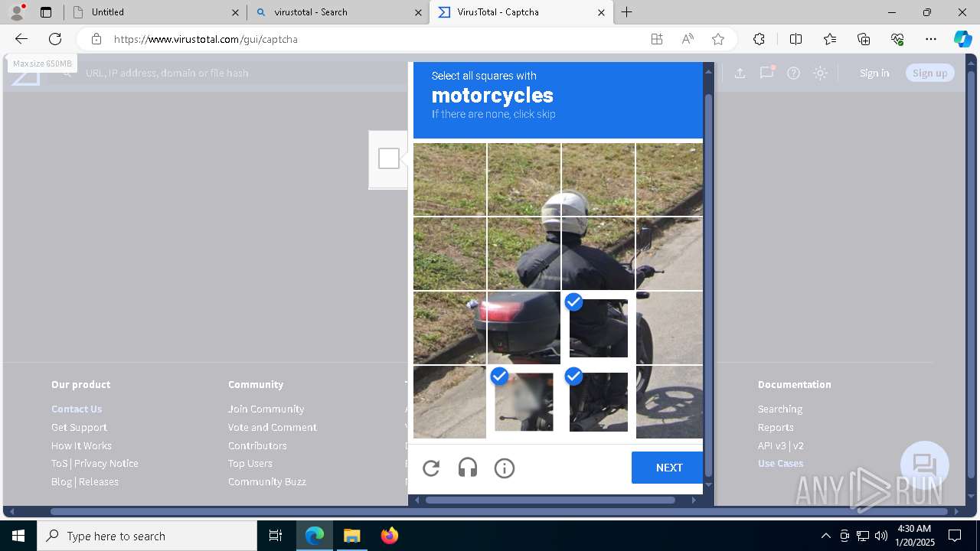The height and width of the screenshot is (551, 980).
Task: Click the VirusTotal upload file icon
Action: (x=740, y=73)
